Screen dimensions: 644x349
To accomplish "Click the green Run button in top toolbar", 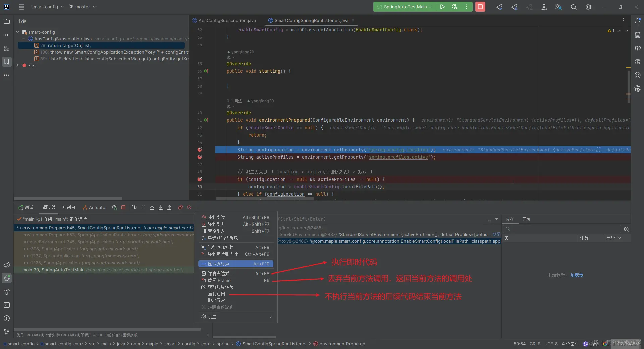I will 442,7.
